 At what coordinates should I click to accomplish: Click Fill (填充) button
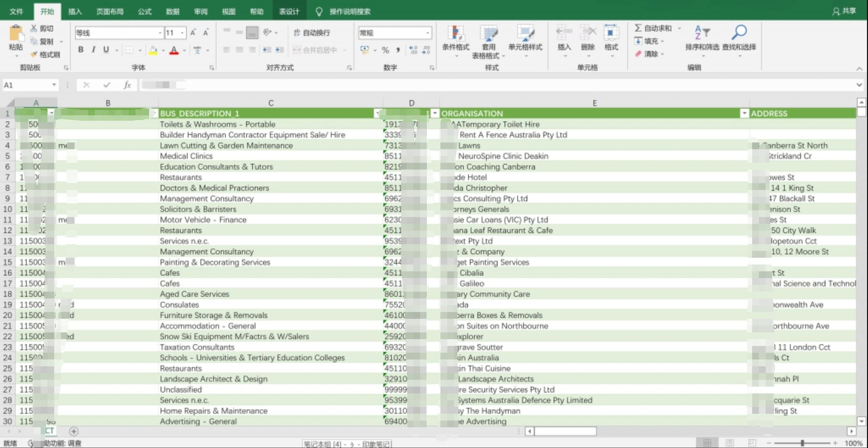pos(646,41)
